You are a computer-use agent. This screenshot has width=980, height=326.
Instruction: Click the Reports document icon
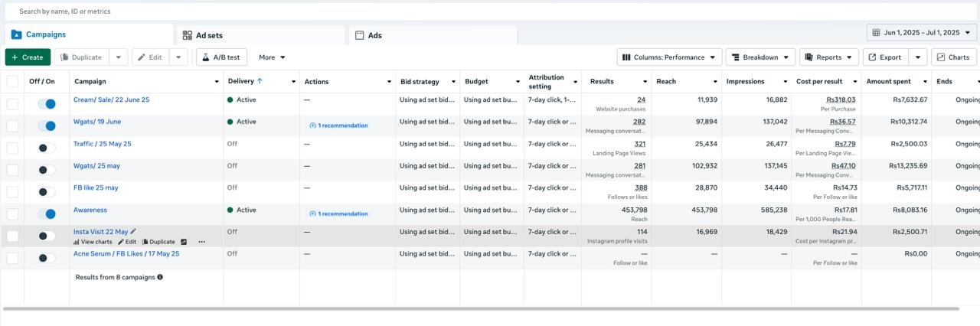809,57
